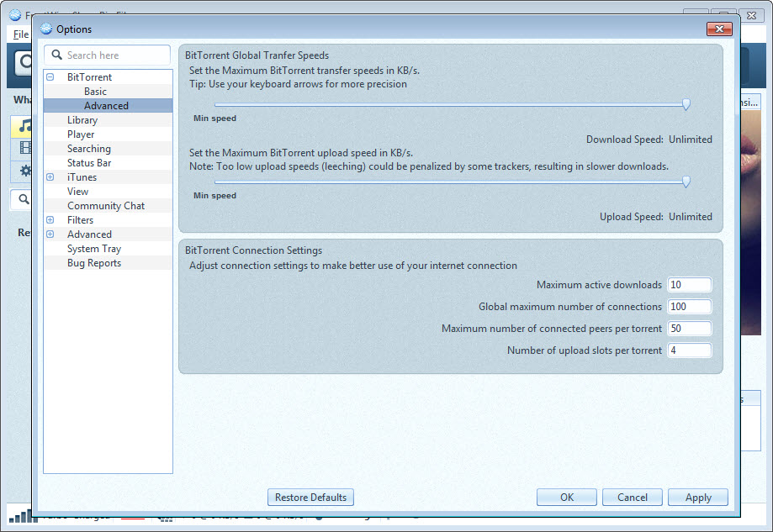Open the View options page
Image resolution: width=773 pixels, height=532 pixels.
point(78,192)
